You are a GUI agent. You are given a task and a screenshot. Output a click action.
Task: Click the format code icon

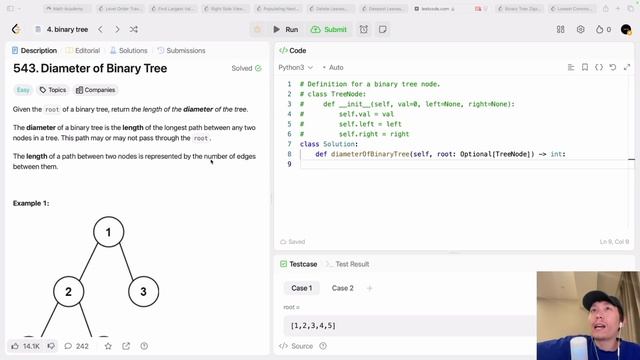[571, 67]
